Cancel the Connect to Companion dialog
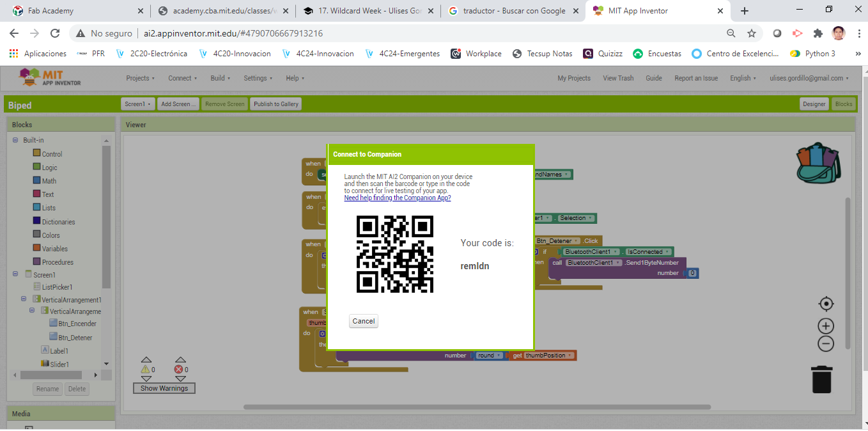The image size is (868, 431). 363,321
